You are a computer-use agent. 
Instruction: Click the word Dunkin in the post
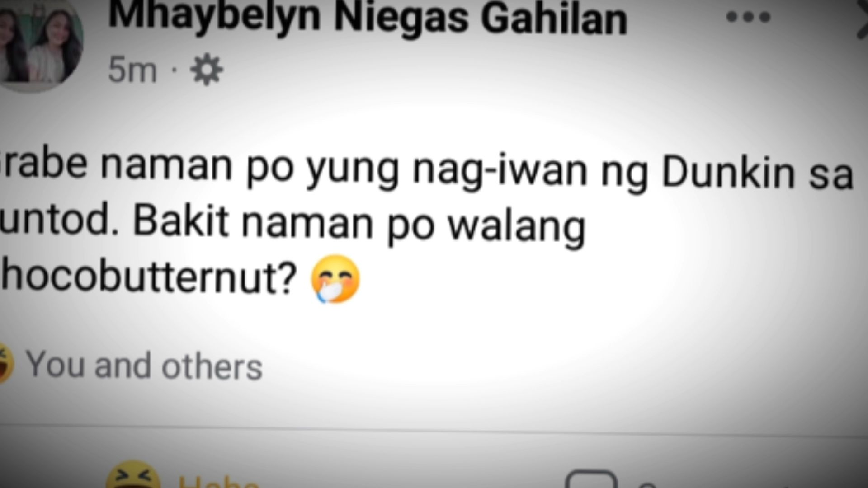point(728,173)
